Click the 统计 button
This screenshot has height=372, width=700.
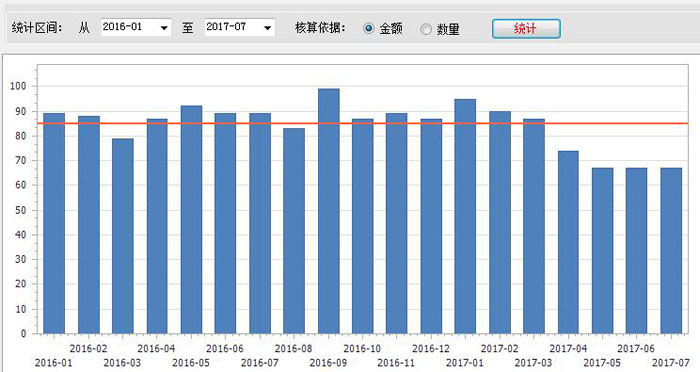[x=526, y=29]
